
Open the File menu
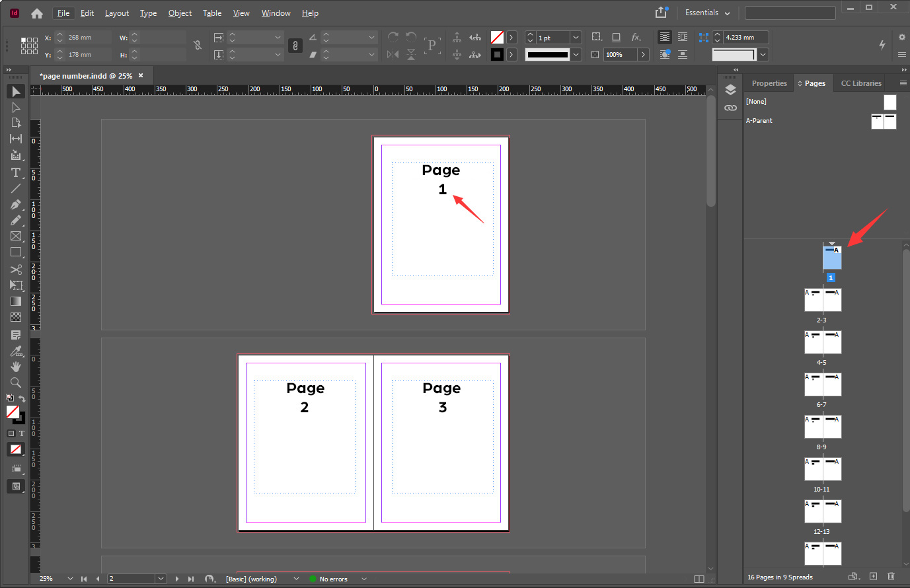pos(63,13)
